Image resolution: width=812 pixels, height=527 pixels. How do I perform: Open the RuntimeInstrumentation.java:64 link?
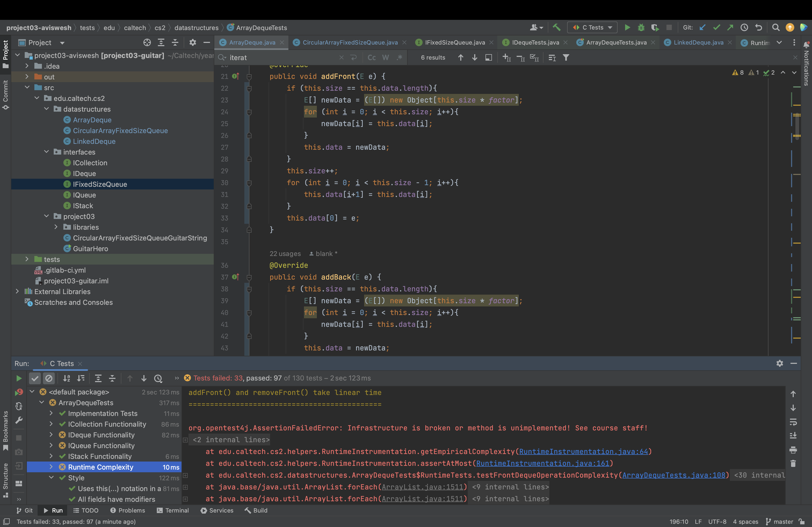point(583,451)
